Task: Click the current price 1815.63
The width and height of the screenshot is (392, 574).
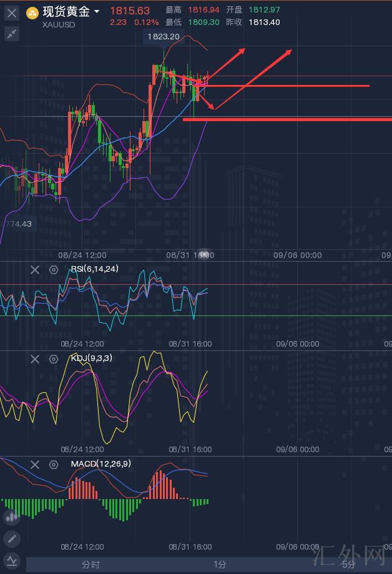Action: point(130,11)
